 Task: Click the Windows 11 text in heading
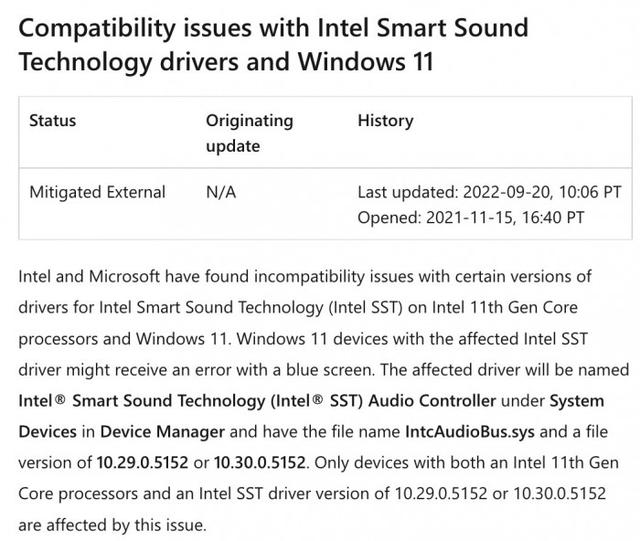coord(365,62)
